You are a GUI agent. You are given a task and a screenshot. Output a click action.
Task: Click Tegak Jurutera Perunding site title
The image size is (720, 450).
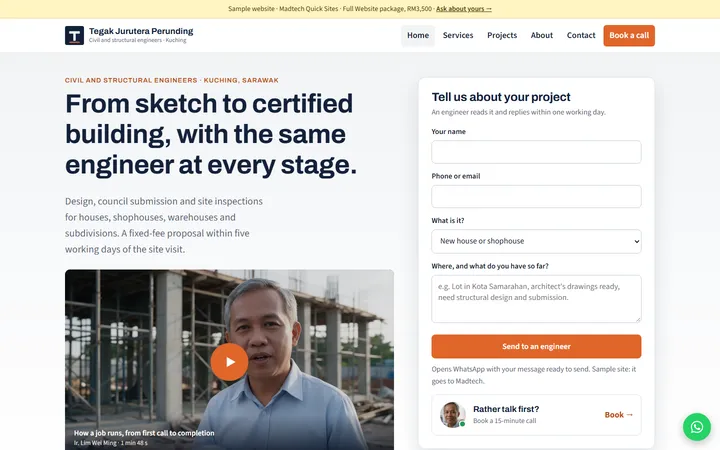tap(141, 31)
